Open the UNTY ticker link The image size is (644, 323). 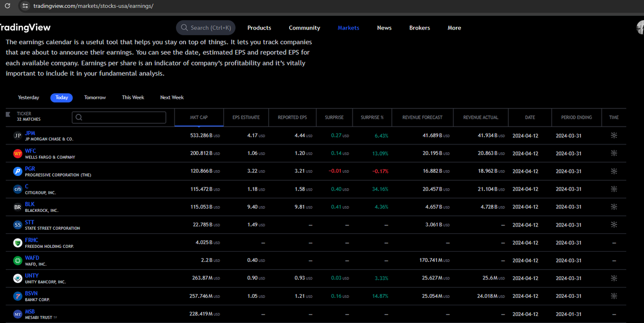tap(32, 275)
